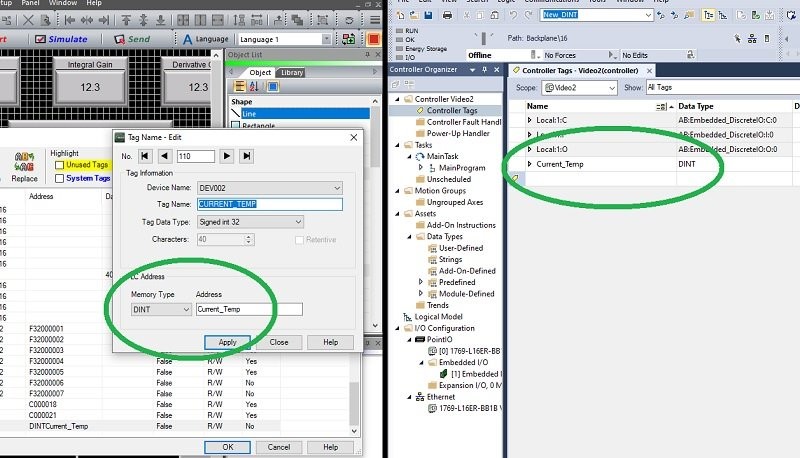Click the tag number field showing 110

[195, 156]
